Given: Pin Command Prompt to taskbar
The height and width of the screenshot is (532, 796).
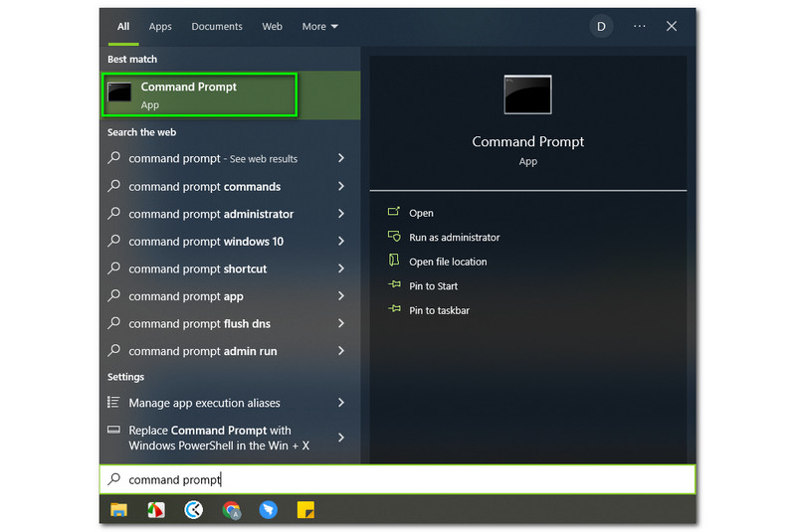Looking at the screenshot, I should point(439,310).
